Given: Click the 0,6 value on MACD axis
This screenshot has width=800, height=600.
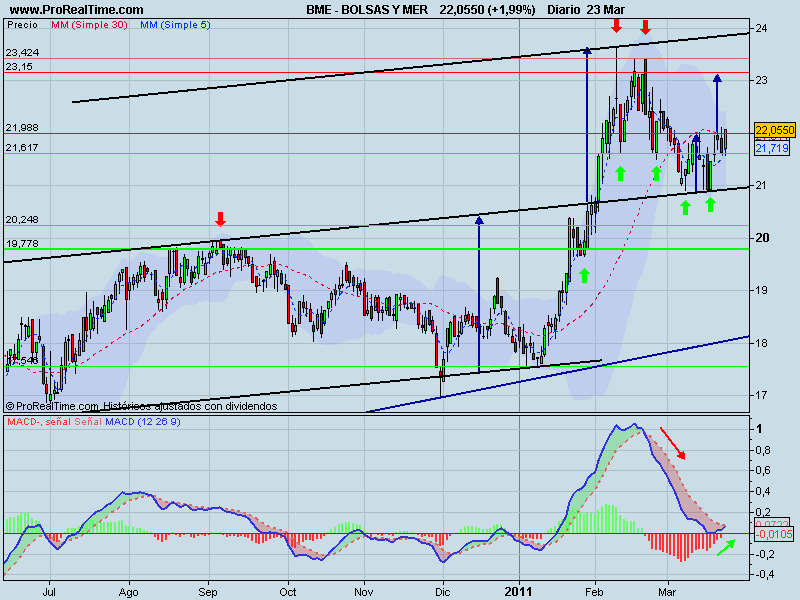Looking at the screenshot, I should [765, 470].
